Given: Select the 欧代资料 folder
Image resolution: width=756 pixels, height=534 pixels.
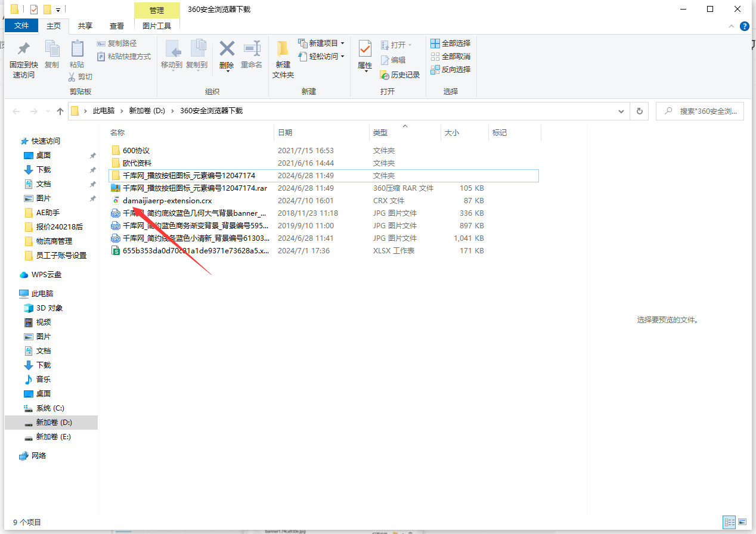Looking at the screenshot, I should [x=137, y=163].
